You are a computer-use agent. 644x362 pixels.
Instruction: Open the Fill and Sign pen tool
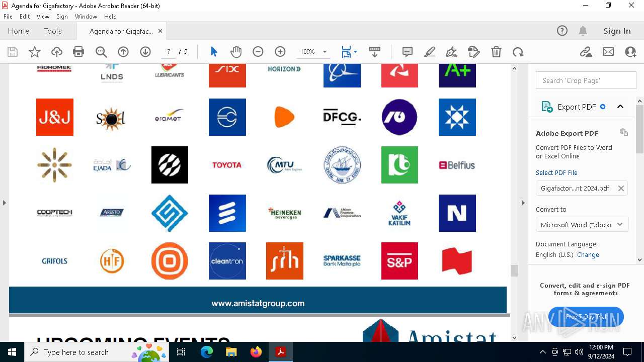pos(452,52)
